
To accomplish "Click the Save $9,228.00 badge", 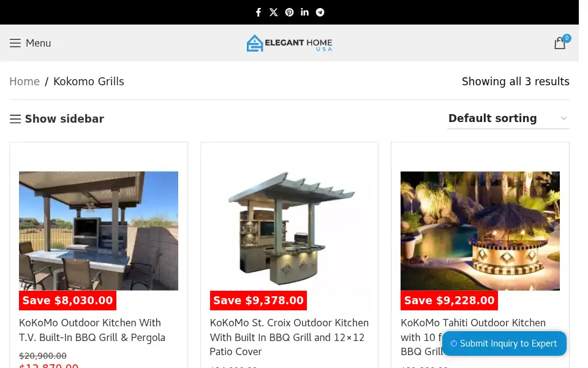I will [449, 301].
